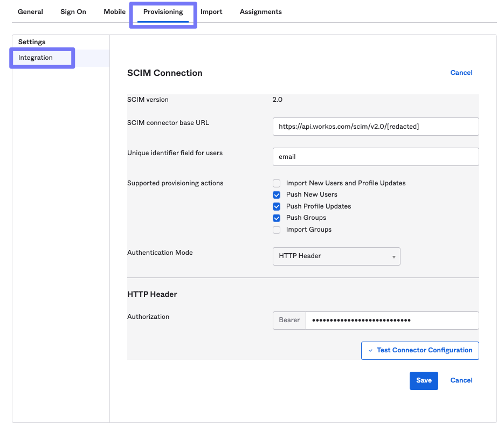The image size is (504, 431).
Task: Switch to the Provisioning tab
Action: click(x=163, y=11)
